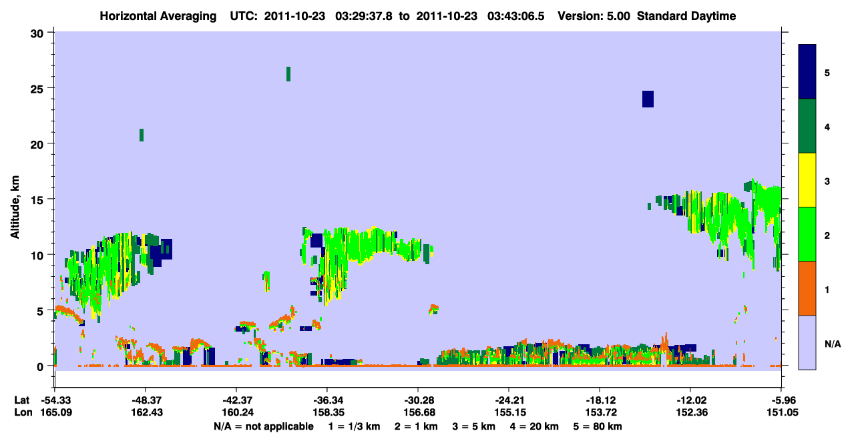This screenshot has height=445, width=868.
Task: Click the altitude tick label '25'
Action: 39,88
